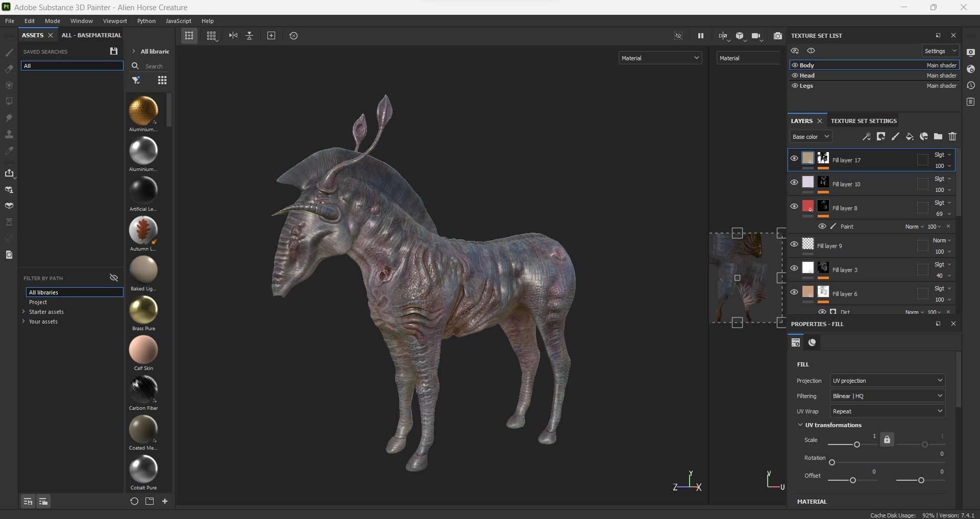
Task: Select the Legs texture set
Action: (874, 86)
